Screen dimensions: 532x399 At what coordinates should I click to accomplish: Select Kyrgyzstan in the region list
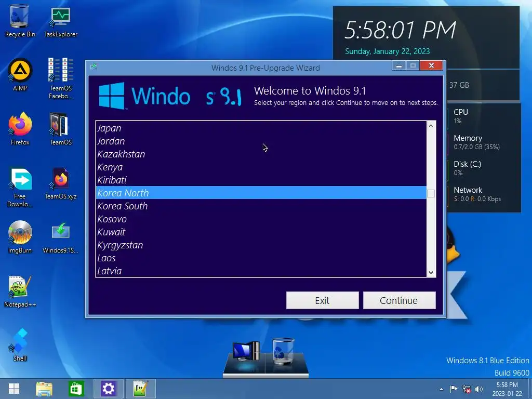coord(261,245)
